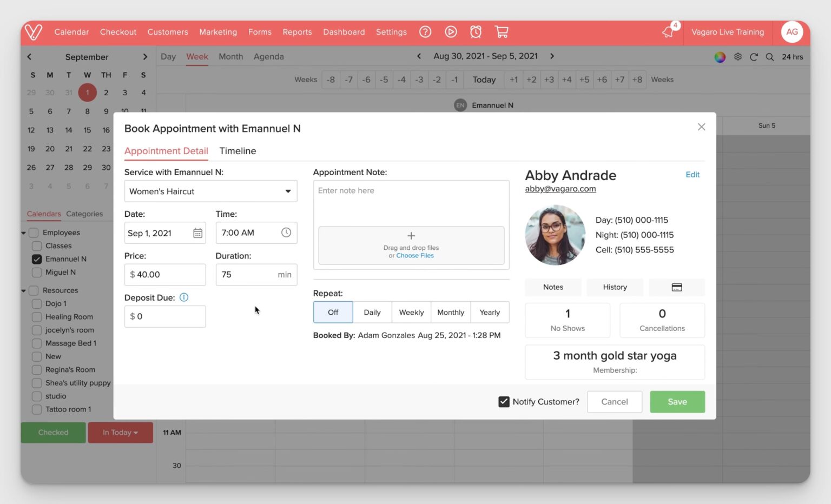Open the notifications bell
This screenshot has height=504, width=831.
pyautogui.click(x=668, y=32)
